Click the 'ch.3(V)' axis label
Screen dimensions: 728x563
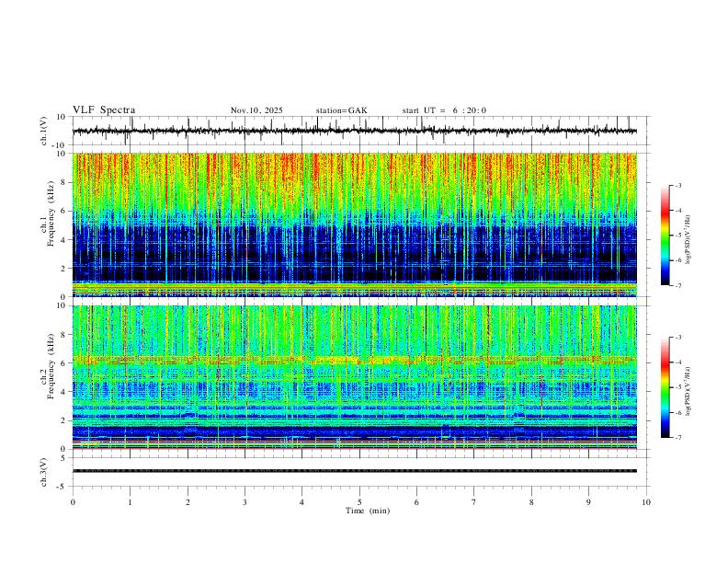coord(44,472)
